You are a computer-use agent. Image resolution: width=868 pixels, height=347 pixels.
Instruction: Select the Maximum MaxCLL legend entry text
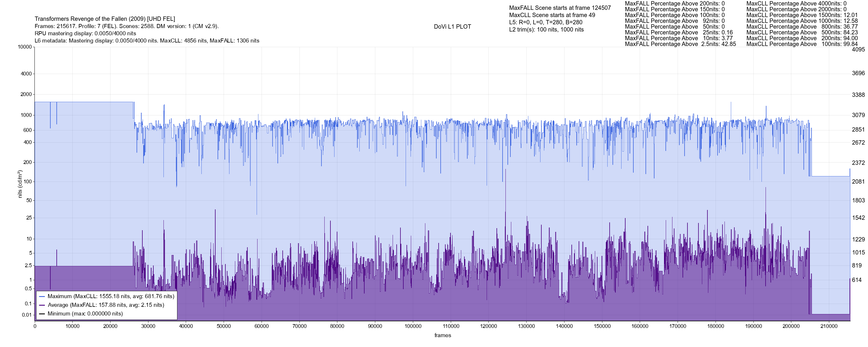pos(111,296)
